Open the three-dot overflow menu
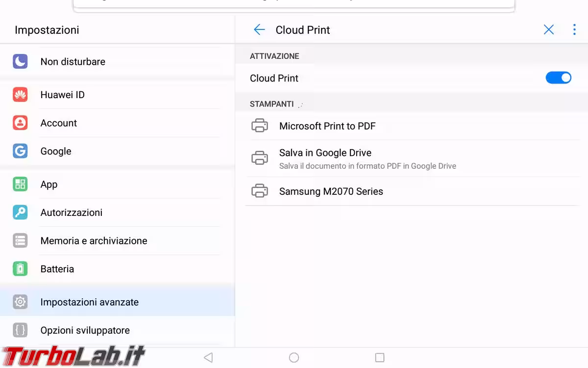The image size is (588, 368). (574, 30)
